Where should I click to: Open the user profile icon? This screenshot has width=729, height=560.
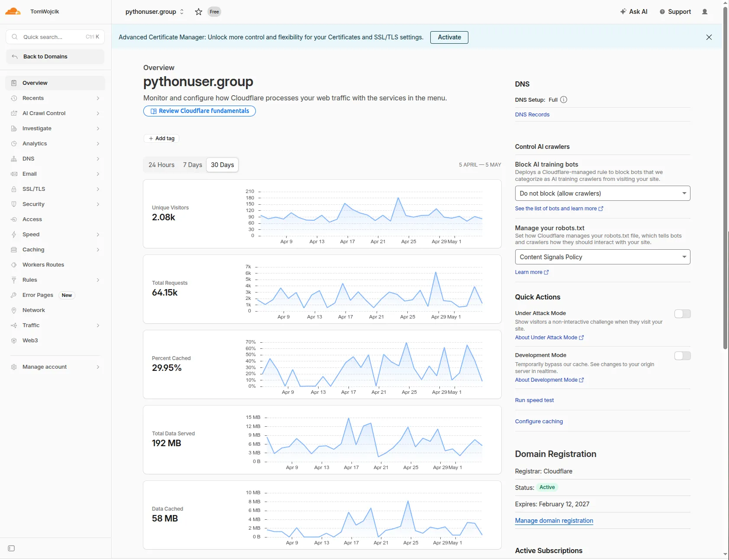point(705,12)
